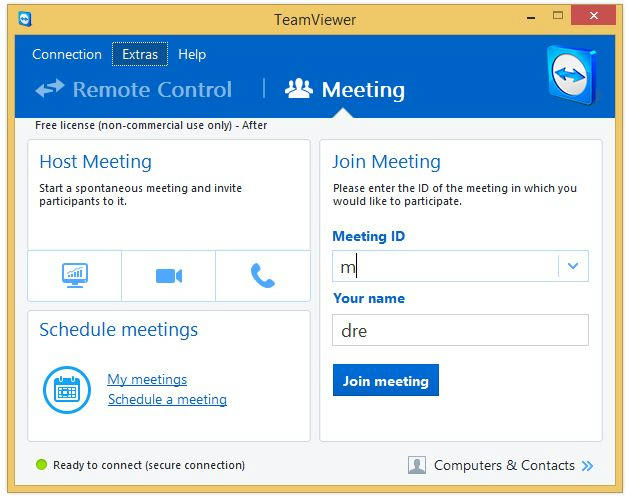Screen dimensions: 627x498
Task: Click the green connection status indicator
Action: pyautogui.click(x=41, y=464)
